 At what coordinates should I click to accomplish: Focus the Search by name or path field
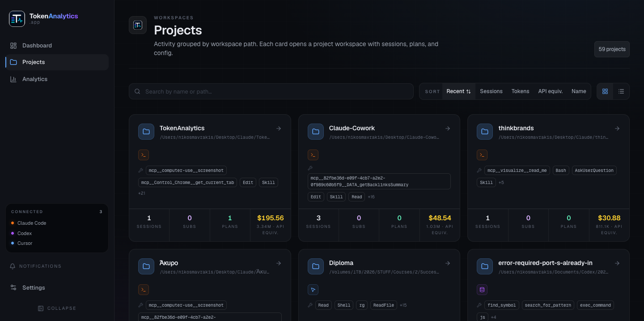[271, 91]
